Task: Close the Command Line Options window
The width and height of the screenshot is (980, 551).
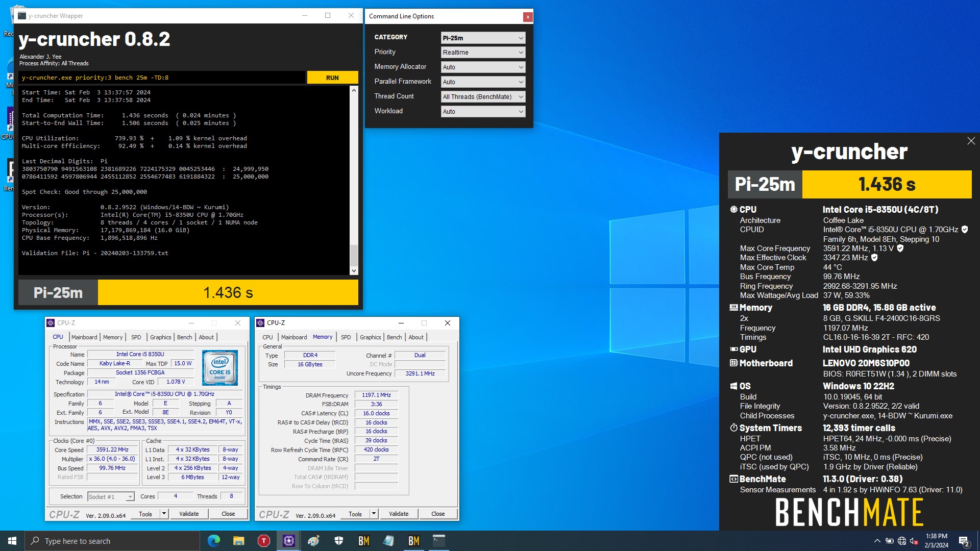Action: 528,17
